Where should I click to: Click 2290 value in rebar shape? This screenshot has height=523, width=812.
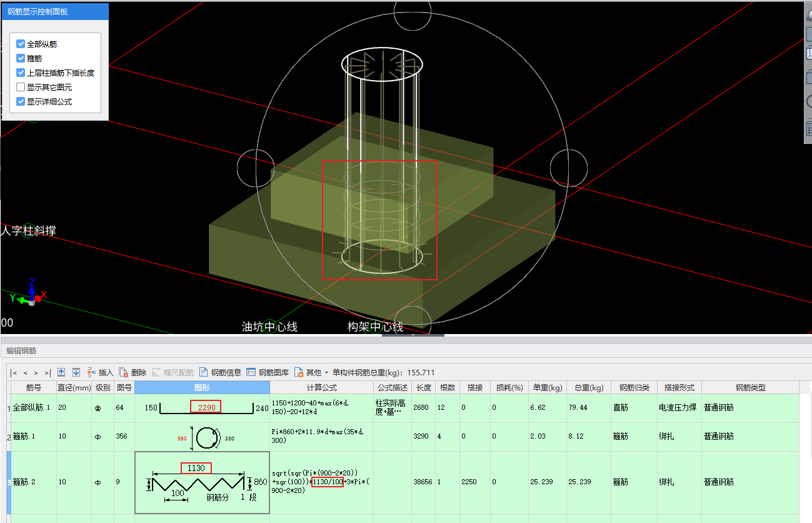(x=206, y=407)
